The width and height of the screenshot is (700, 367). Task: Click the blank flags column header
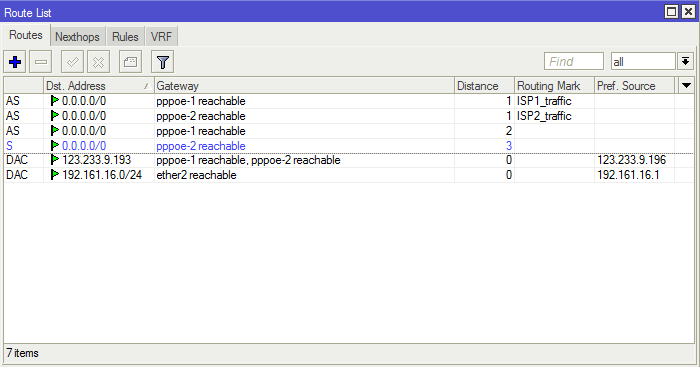(24, 85)
